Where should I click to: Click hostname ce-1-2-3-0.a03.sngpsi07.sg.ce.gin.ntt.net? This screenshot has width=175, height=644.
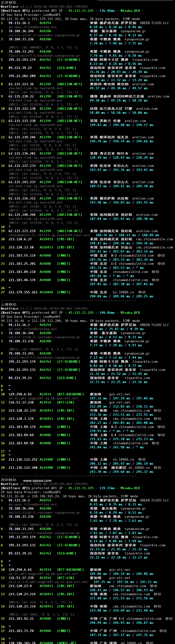point(48,582)
